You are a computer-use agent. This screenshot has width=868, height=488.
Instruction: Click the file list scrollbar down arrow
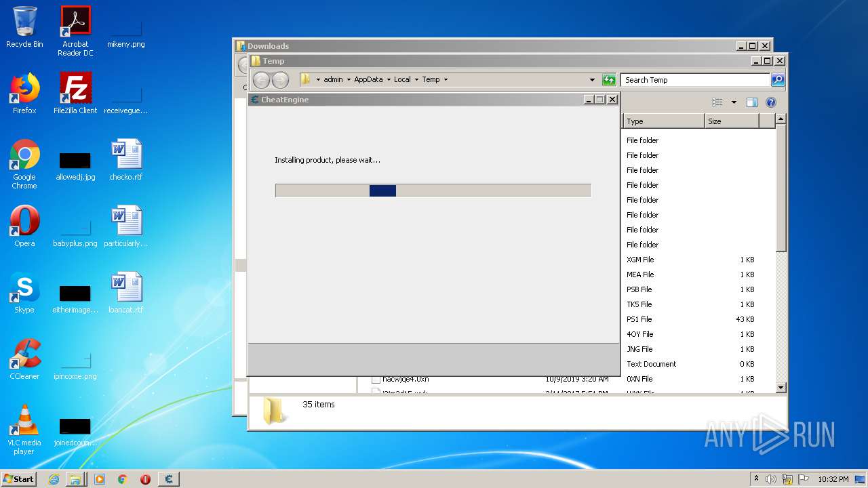click(781, 388)
